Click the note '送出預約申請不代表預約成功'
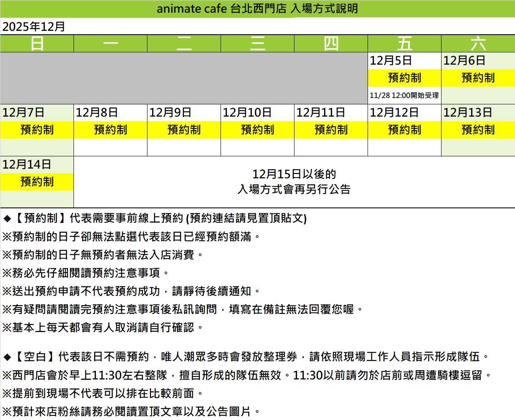This screenshot has width=515, height=420. (x=132, y=291)
